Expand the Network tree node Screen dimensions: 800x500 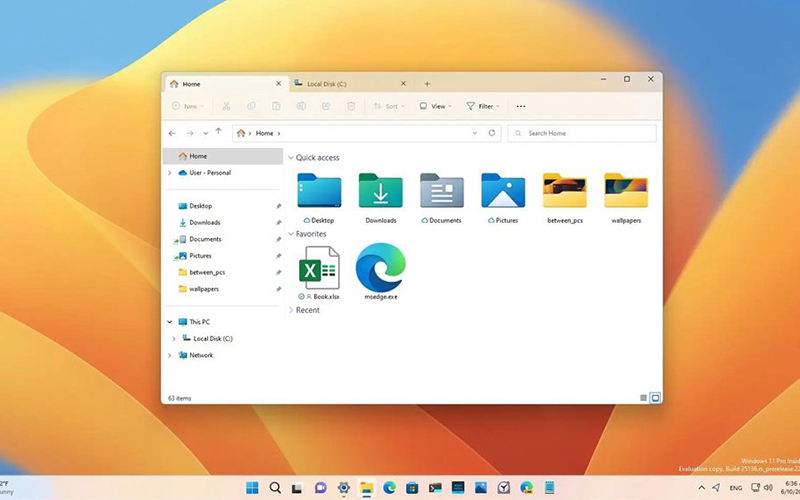point(169,355)
